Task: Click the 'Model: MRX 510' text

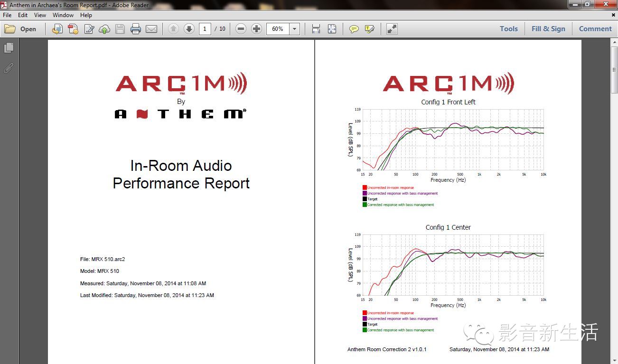Action: 100,271
